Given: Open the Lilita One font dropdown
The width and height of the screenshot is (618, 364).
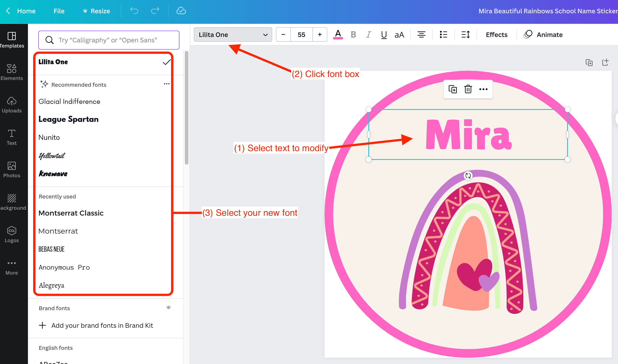Looking at the screenshot, I should pyautogui.click(x=233, y=35).
